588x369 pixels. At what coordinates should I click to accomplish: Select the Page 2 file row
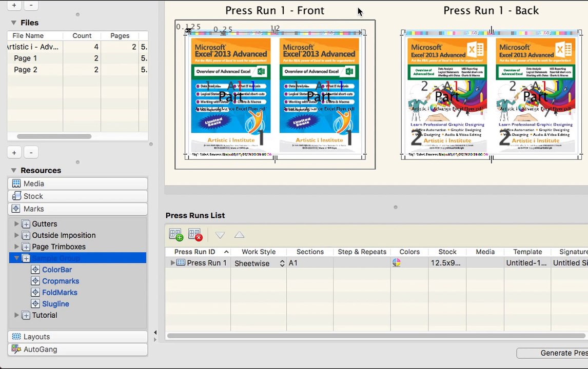click(77, 70)
